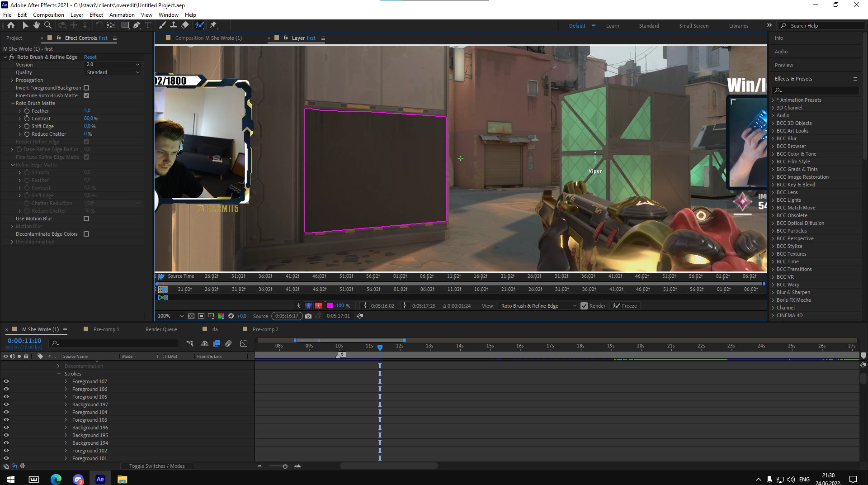Click the magenta overlay color swatch

[330, 306]
